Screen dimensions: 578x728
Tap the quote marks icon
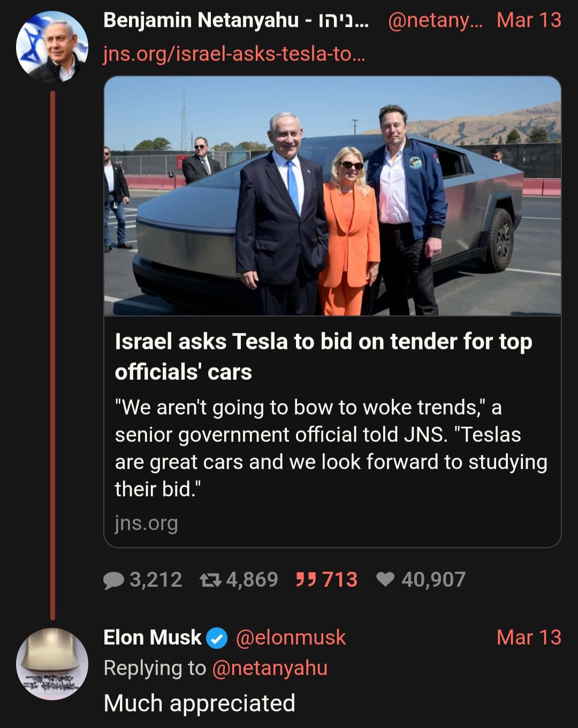[x=306, y=579]
